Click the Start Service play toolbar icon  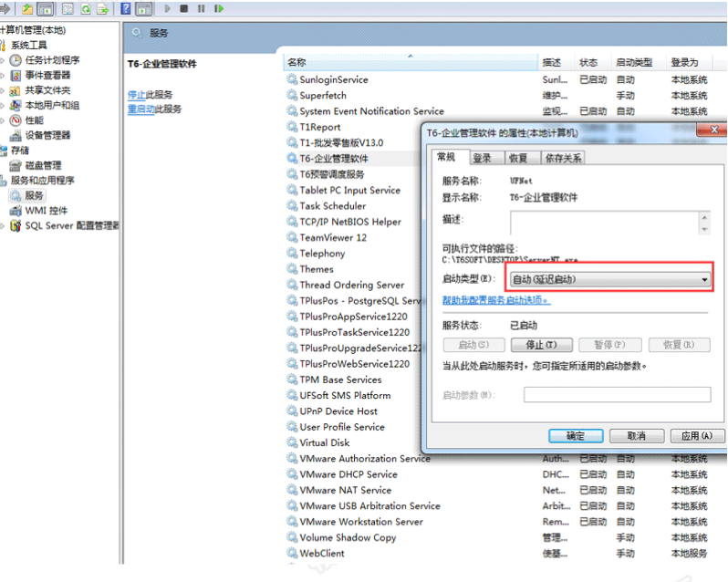pyautogui.click(x=167, y=8)
